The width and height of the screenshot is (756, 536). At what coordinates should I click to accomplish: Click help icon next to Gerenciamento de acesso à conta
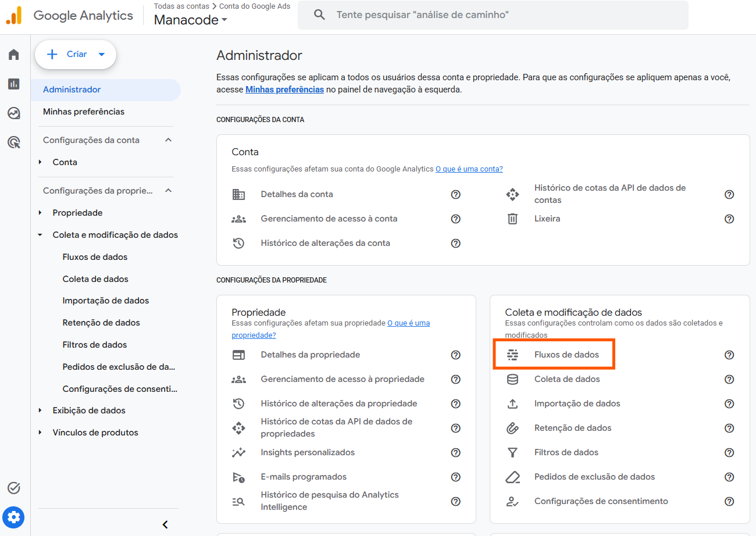456,219
